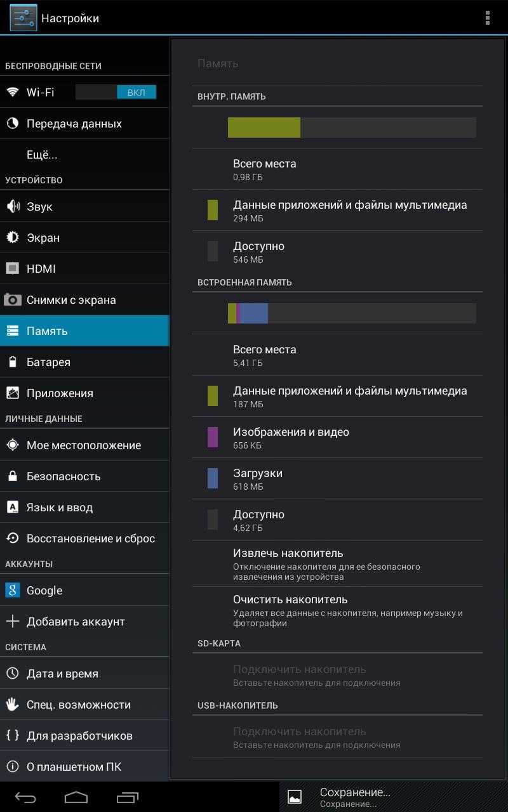Open recent apps with navigation button

click(x=128, y=797)
